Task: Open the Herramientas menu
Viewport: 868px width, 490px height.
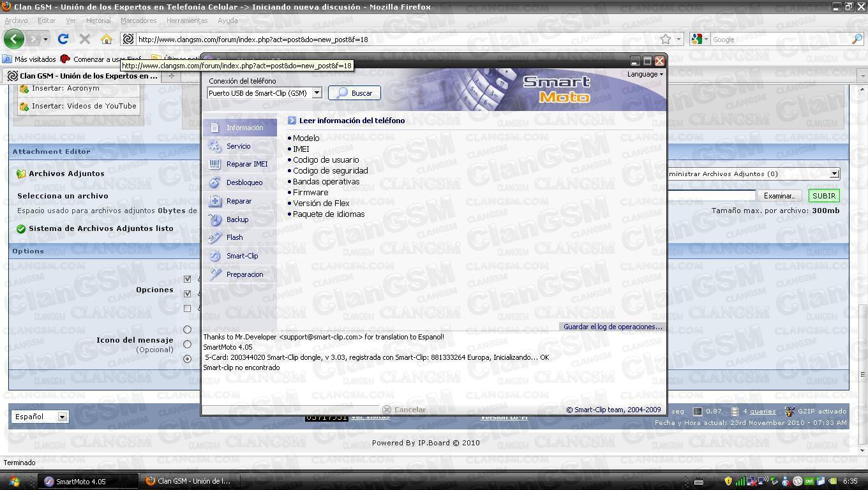Action: [187, 20]
